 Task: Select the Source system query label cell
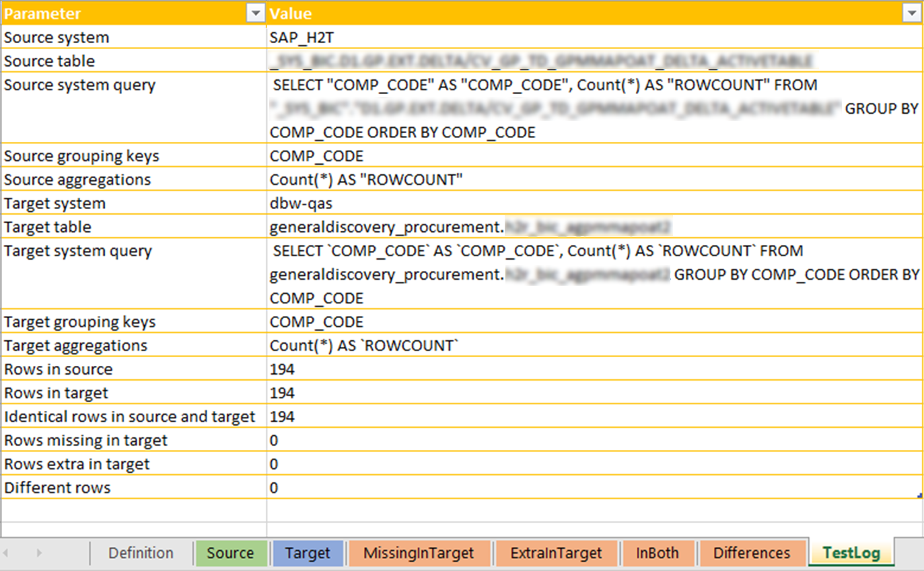134,108
